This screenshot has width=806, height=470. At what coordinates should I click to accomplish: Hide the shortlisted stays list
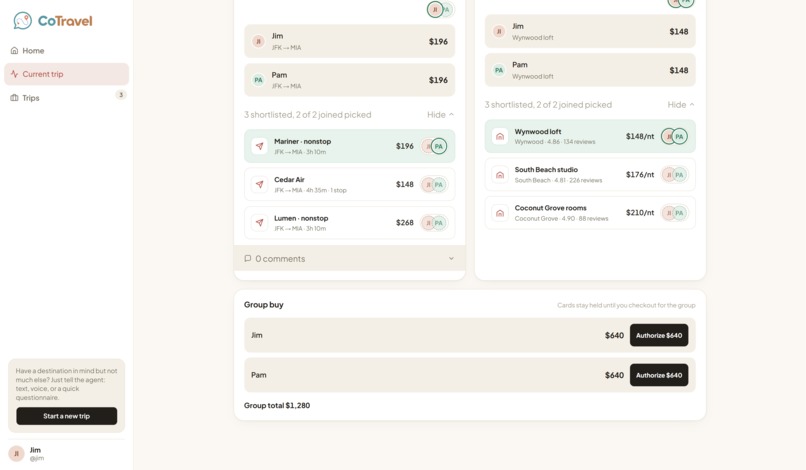(681, 104)
